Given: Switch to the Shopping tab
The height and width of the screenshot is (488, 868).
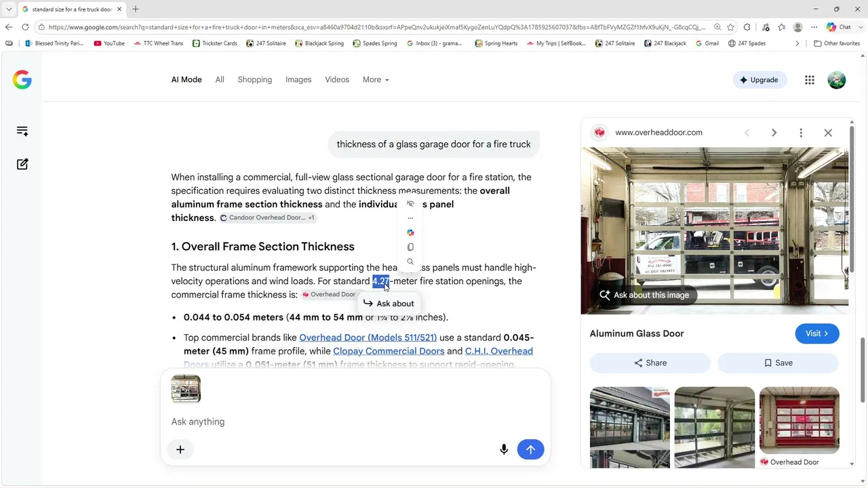Looking at the screenshot, I should point(255,79).
